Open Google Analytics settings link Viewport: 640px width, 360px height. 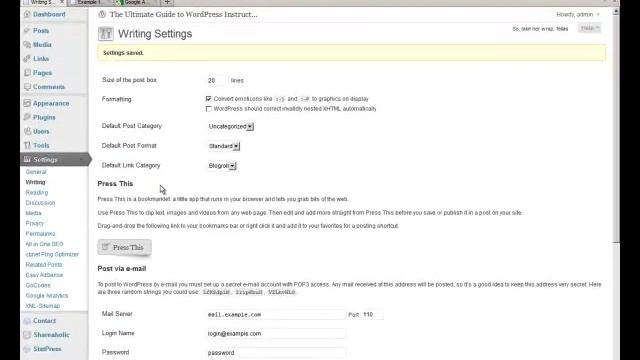pos(47,296)
